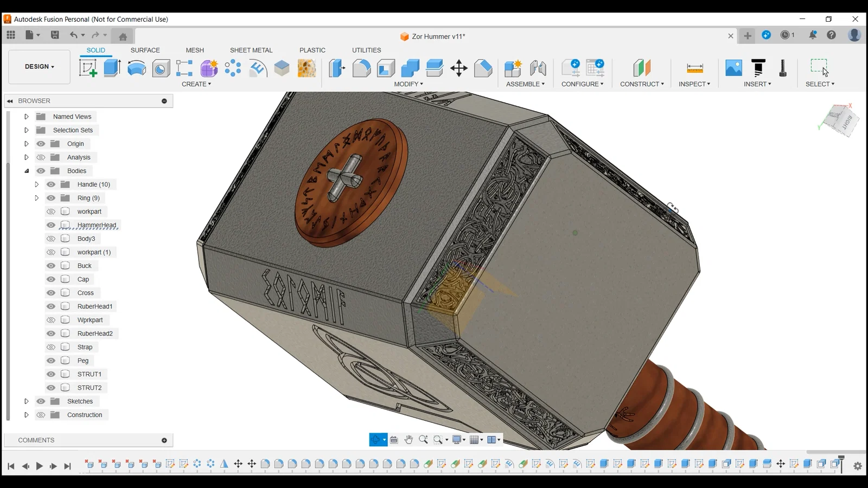
Task: Open the notifications bell
Action: pyautogui.click(x=813, y=35)
